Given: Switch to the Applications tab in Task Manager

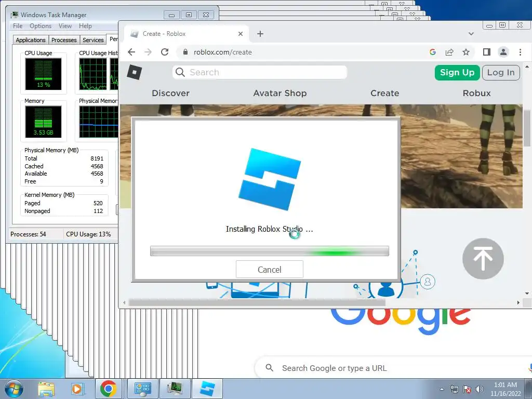Looking at the screenshot, I should pyautogui.click(x=31, y=39).
